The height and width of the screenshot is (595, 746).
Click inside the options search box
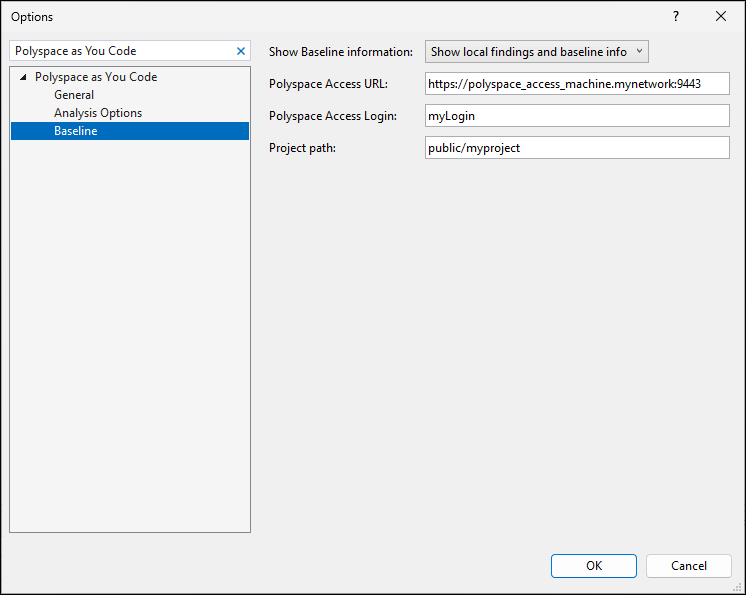[x=120, y=51]
